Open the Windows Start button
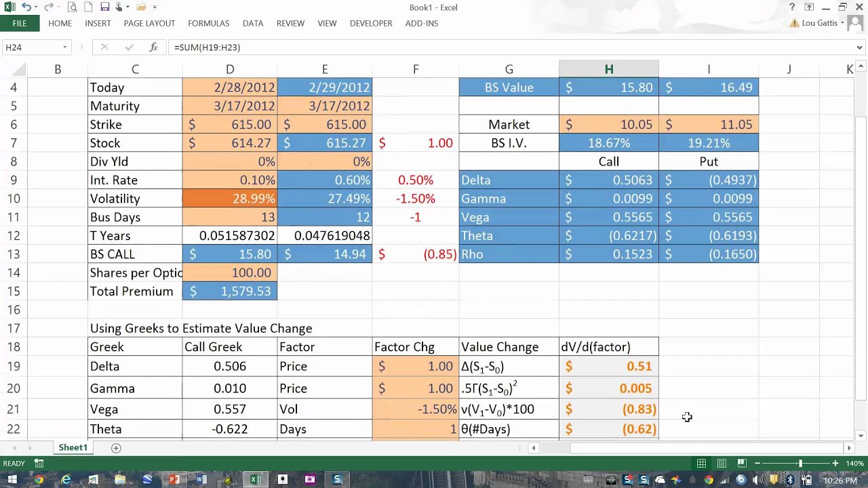This screenshot has height=488, width=868. 12,480
